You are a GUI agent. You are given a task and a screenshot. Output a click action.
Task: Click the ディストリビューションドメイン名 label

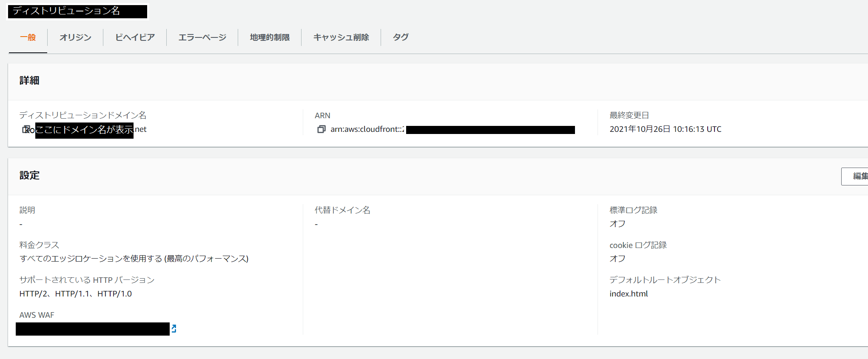coord(83,115)
